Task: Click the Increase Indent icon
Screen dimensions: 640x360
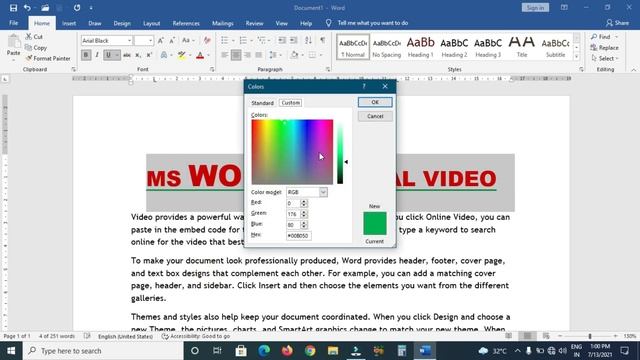Action: coord(293,40)
